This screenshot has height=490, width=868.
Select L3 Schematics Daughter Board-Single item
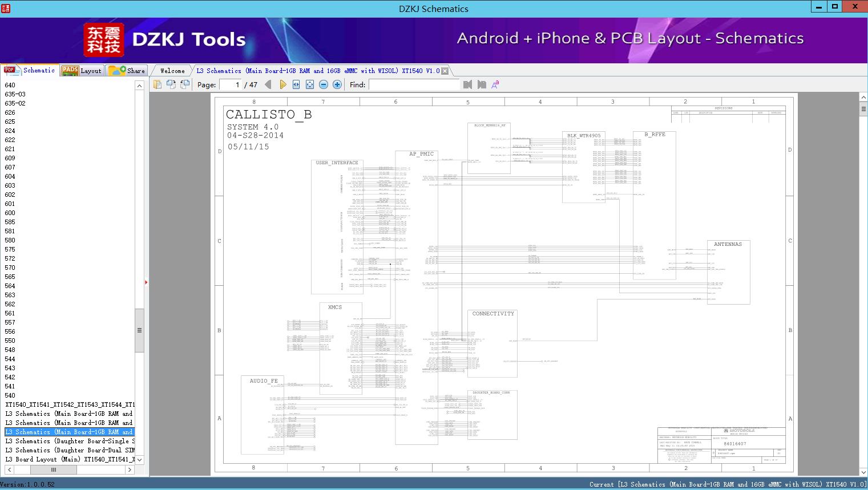(70, 441)
